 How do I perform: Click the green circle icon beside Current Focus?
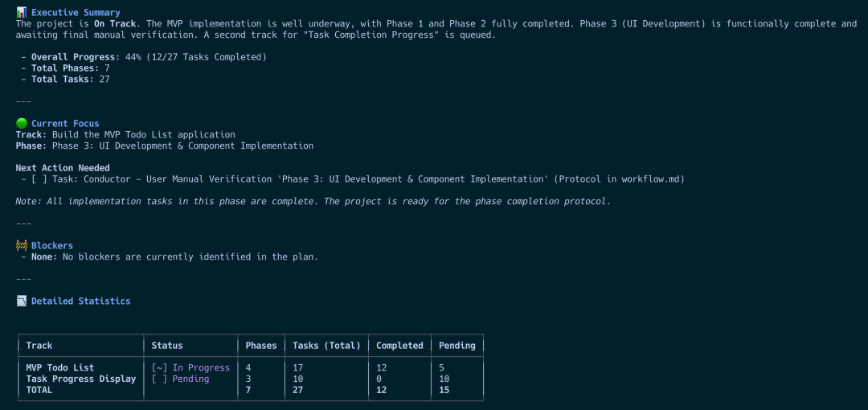pos(22,124)
